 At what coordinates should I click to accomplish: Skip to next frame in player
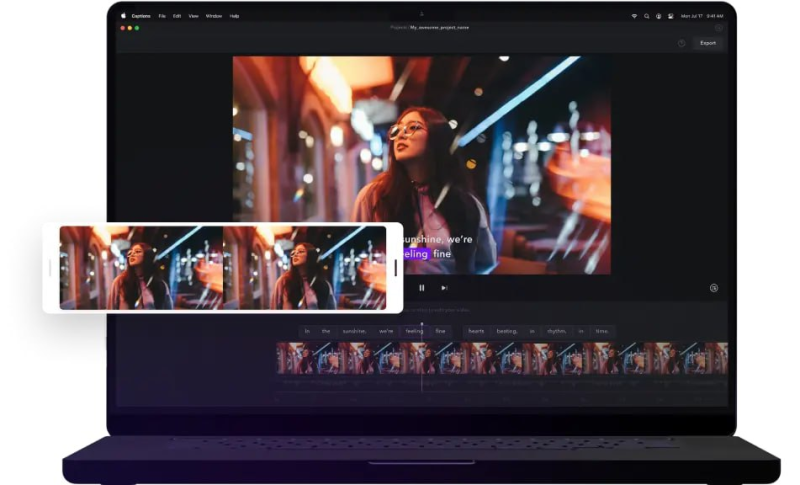click(444, 288)
